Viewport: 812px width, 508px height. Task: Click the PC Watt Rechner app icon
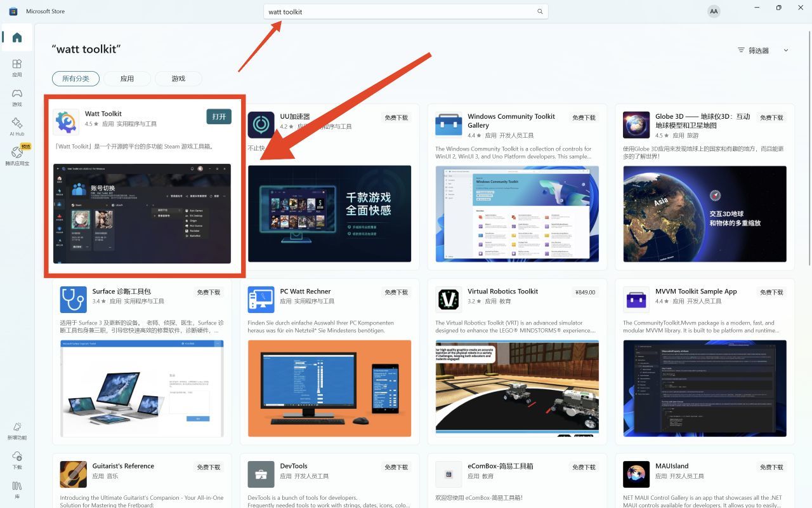pos(261,300)
